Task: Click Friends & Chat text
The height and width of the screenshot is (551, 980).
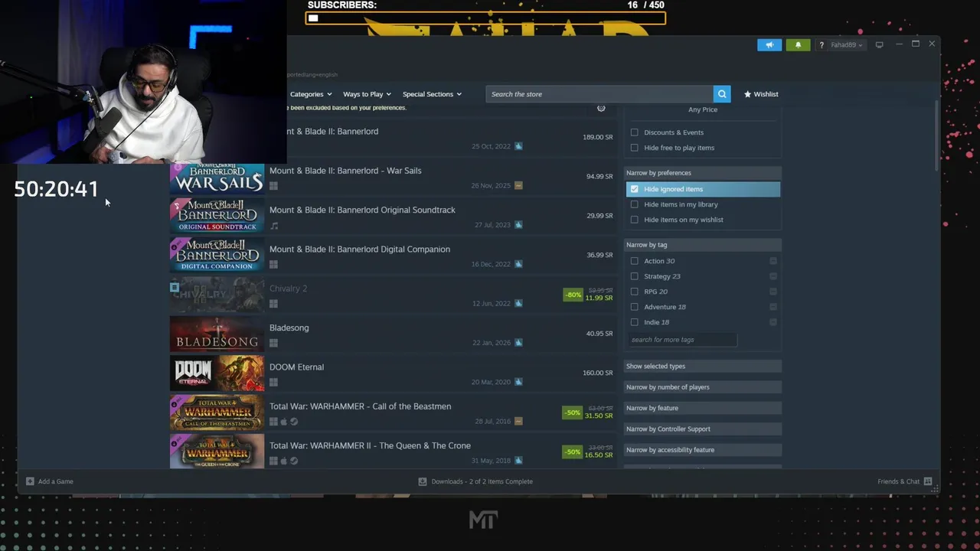Action: pyautogui.click(x=898, y=481)
